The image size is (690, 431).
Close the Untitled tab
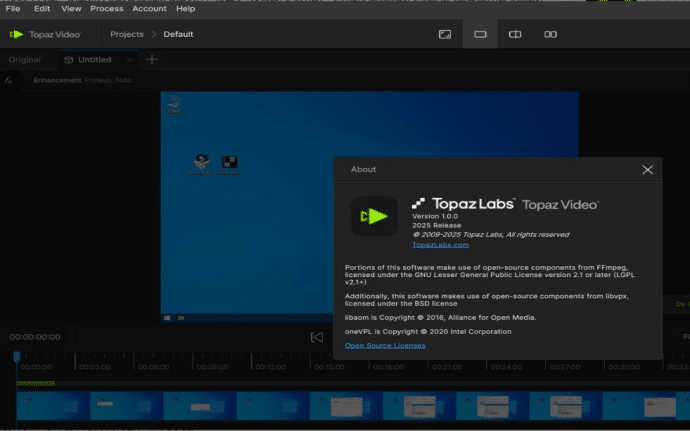point(129,60)
